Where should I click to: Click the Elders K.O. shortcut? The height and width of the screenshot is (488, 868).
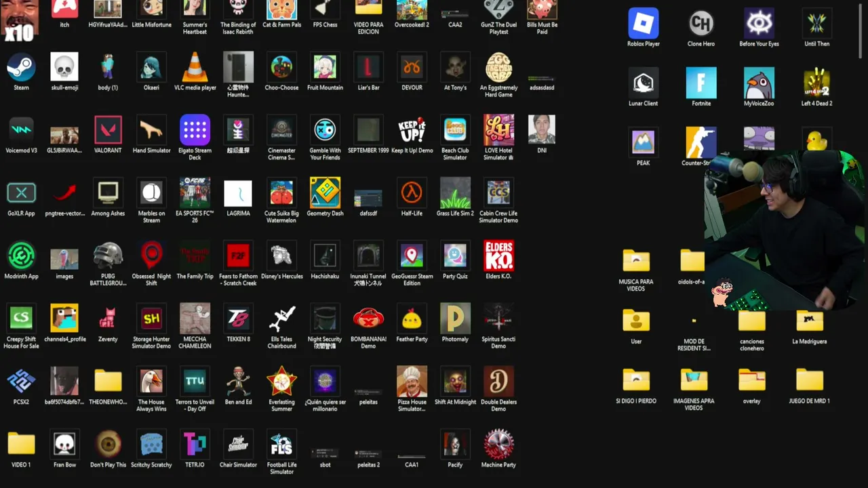click(498, 256)
